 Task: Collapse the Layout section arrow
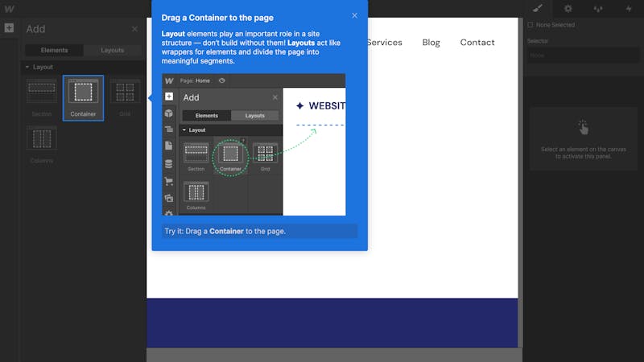pos(27,67)
